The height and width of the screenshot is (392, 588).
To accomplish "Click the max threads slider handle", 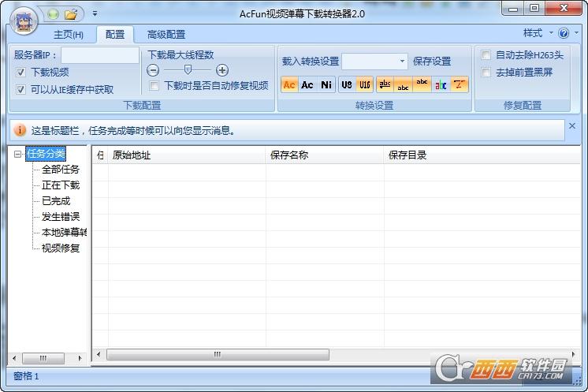I will pos(188,69).
